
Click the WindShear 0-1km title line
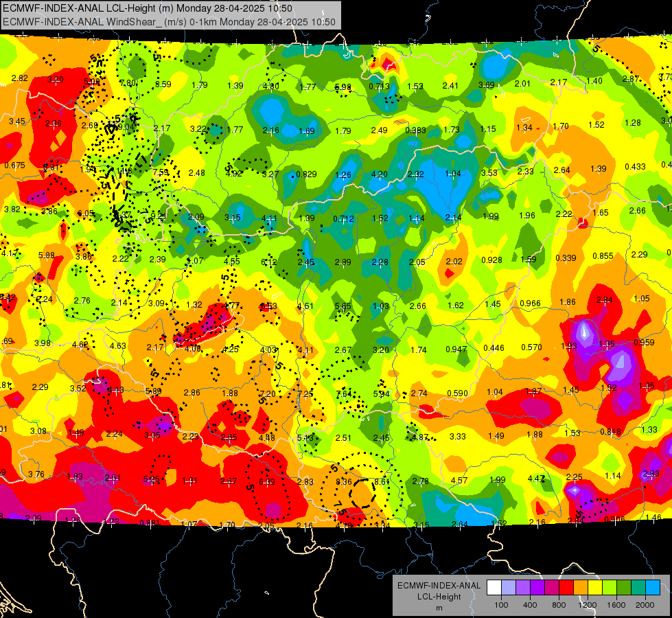(x=169, y=22)
